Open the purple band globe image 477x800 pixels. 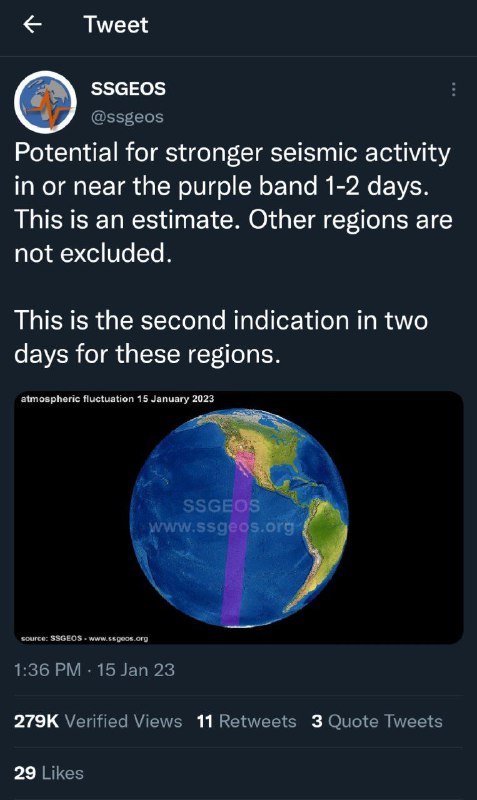(x=238, y=517)
